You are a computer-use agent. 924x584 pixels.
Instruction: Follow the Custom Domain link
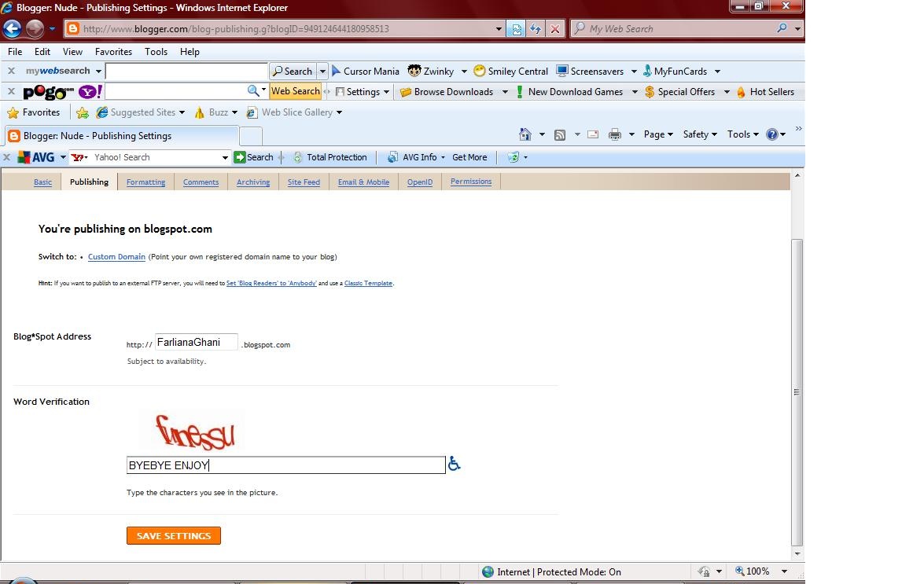coord(116,257)
